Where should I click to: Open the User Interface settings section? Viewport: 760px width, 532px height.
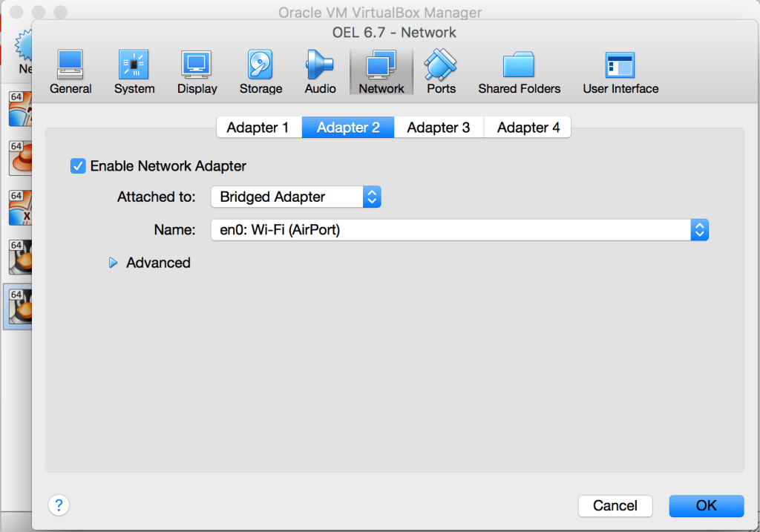(620, 72)
